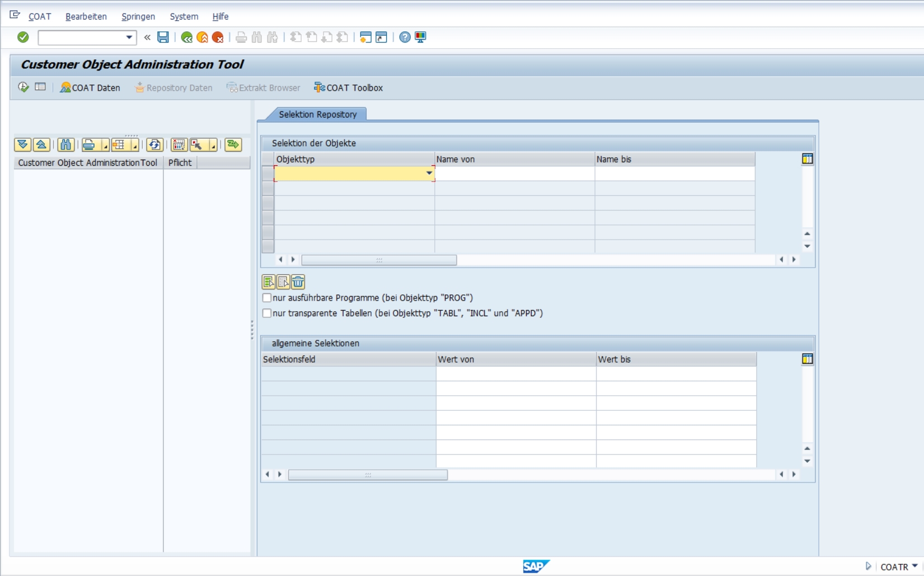
Task: Collapse command field with double-chevron icon
Action: (x=147, y=38)
